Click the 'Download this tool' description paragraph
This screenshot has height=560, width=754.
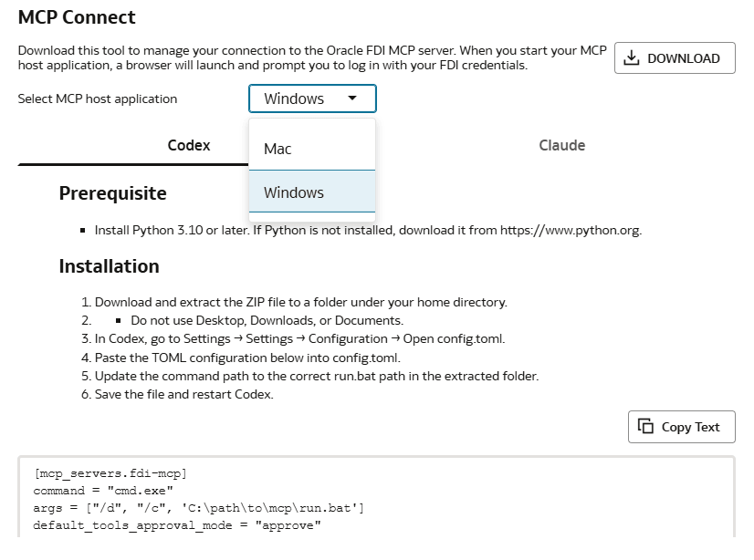click(312, 57)
